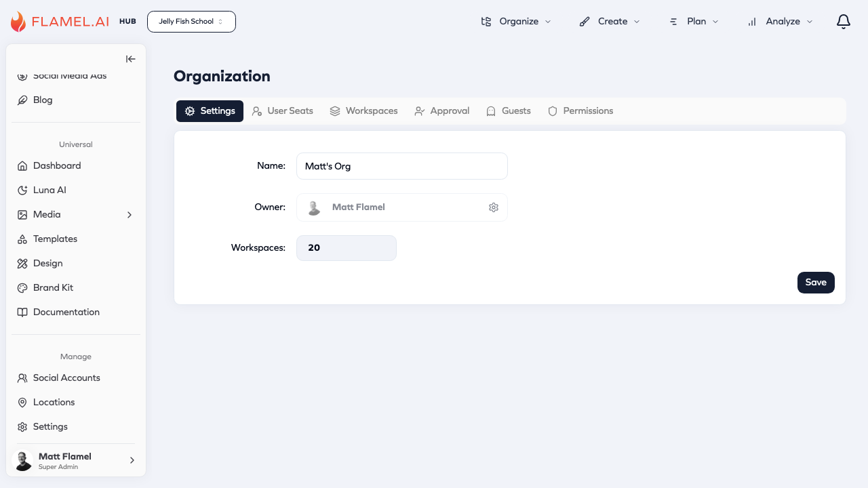Click the Analyze bar chart icon
868x488 pixels.
pyautogui.click(x=752, y=22)
